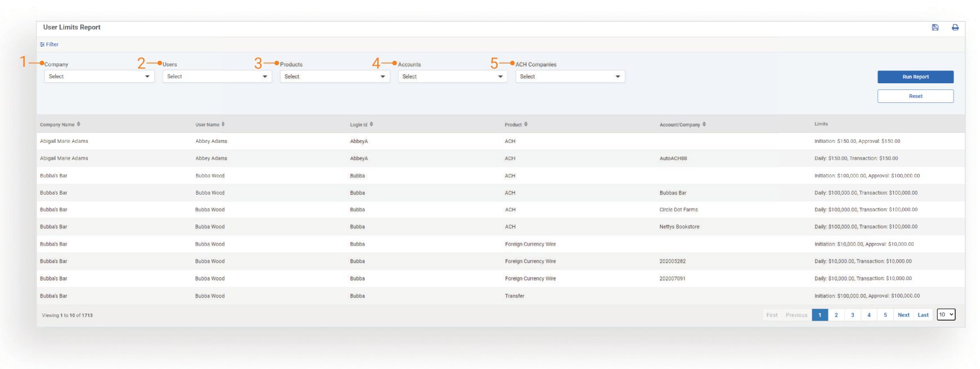Viewport: 980px width, 369px height.
Task: Go to page 2 of results
Action: pos(836,315)
